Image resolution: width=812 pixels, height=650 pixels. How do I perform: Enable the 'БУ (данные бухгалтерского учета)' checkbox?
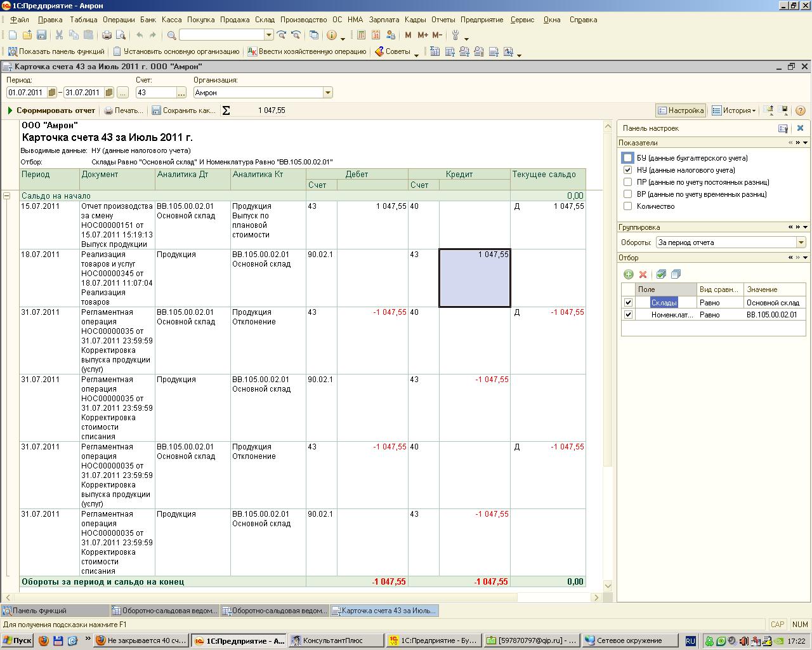pyautogui.click(x=627, y=158)
